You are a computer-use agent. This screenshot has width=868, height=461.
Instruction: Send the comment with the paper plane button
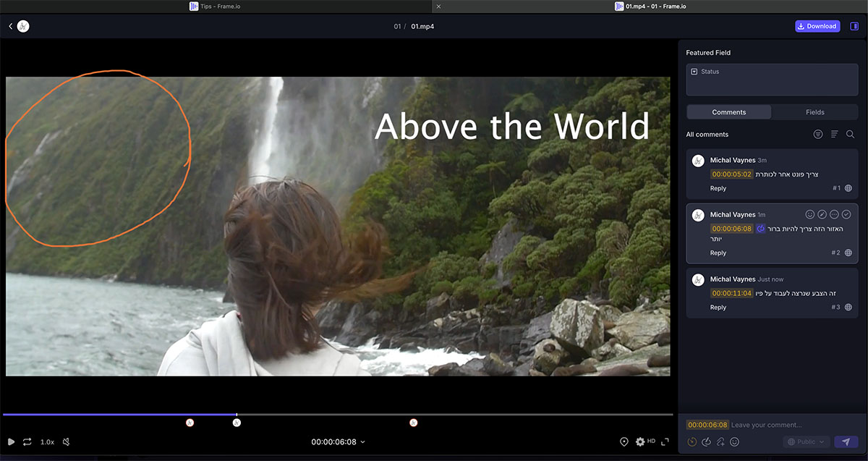(x=845, y=442)
